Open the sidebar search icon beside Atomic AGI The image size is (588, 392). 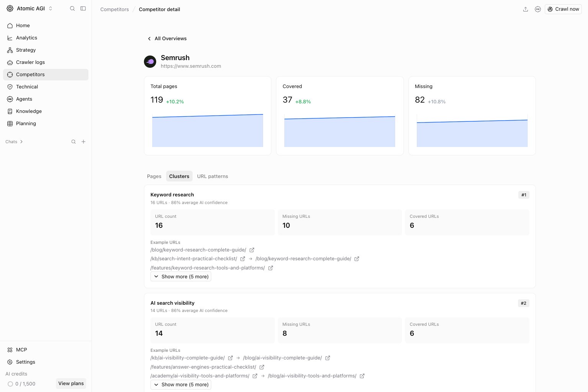(72, 8)
